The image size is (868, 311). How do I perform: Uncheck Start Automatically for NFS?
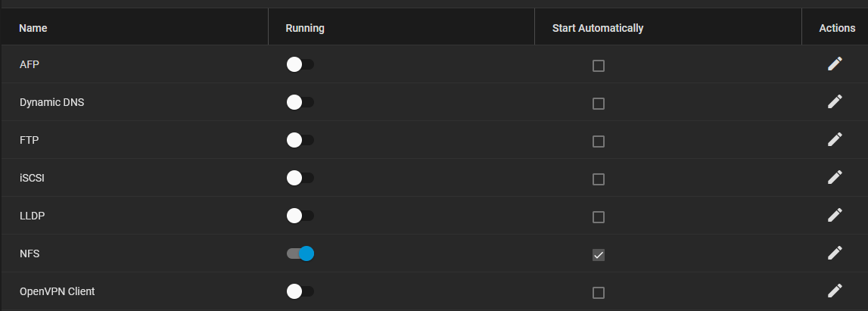[x=599, y=255]
